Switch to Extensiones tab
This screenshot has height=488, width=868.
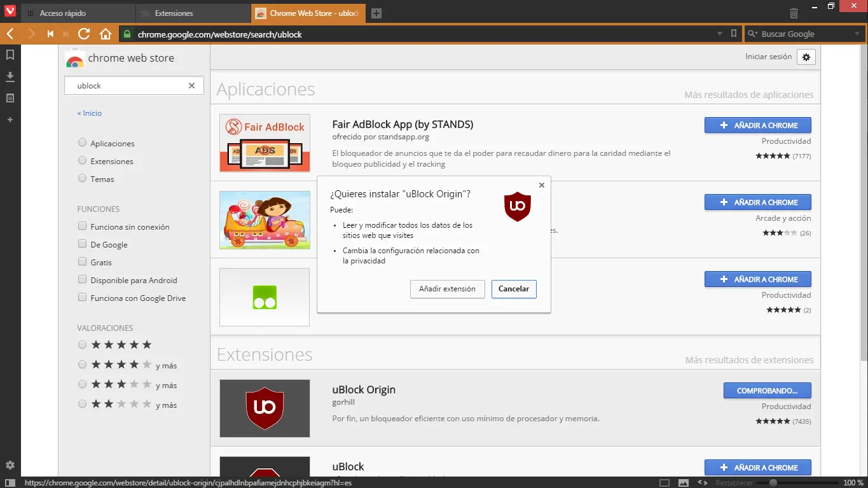[193, 13]
